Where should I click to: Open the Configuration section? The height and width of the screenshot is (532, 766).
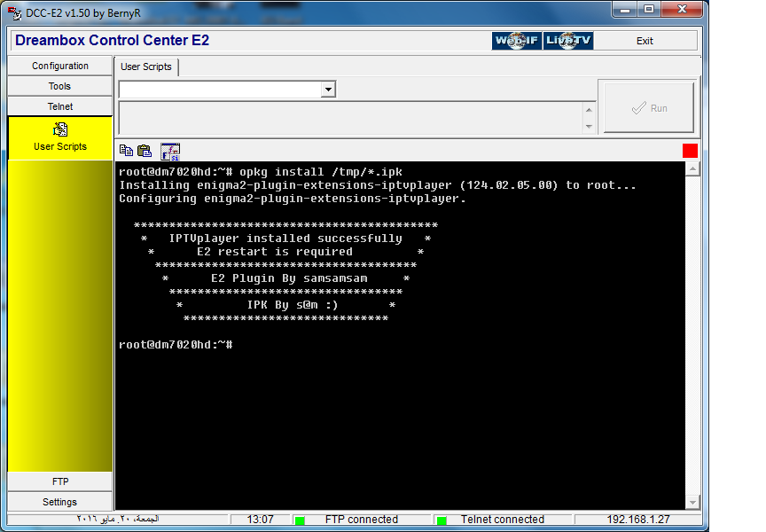[x=60, y=66]
